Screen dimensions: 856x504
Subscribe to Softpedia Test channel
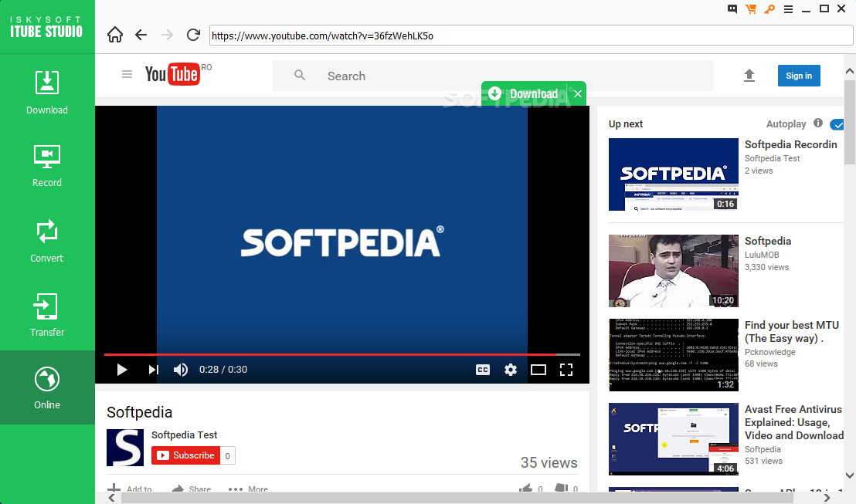click(185, 455)
